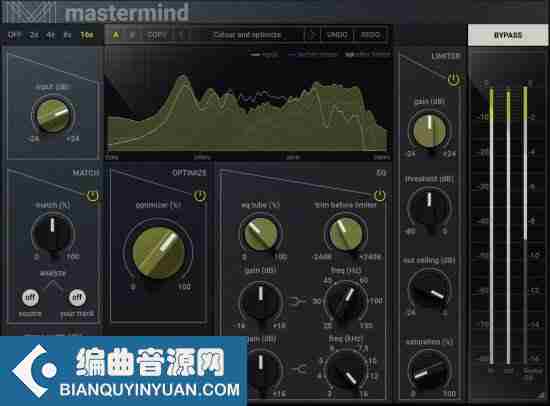
Task: Click the large optimizer (%) knob
Action: click(x=158, y=252)
